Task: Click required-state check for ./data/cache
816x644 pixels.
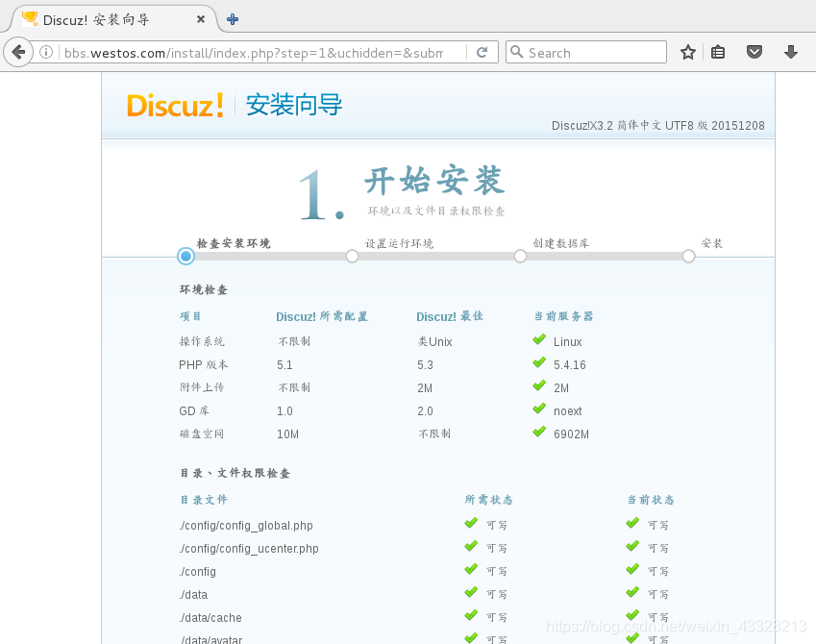Action: (471, 615)
